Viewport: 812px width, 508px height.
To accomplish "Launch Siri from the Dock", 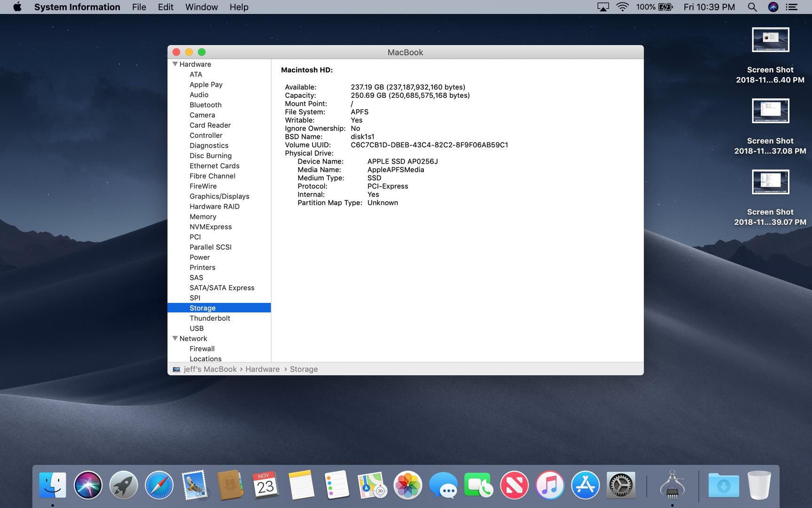I will (x=88, y=484).
